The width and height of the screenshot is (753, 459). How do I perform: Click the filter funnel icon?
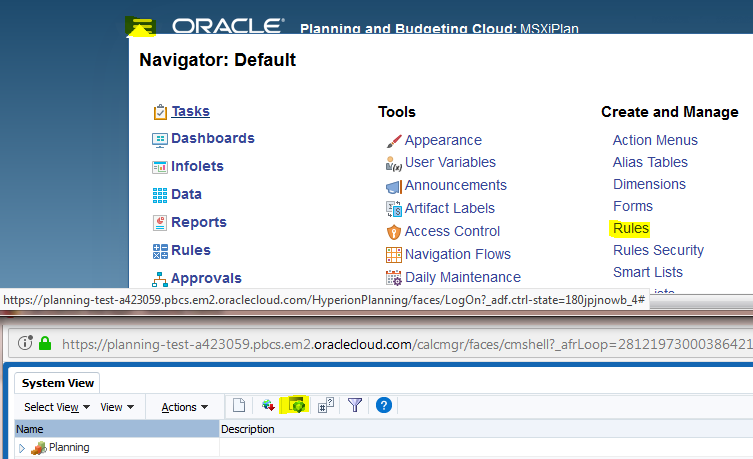[355, 406]
